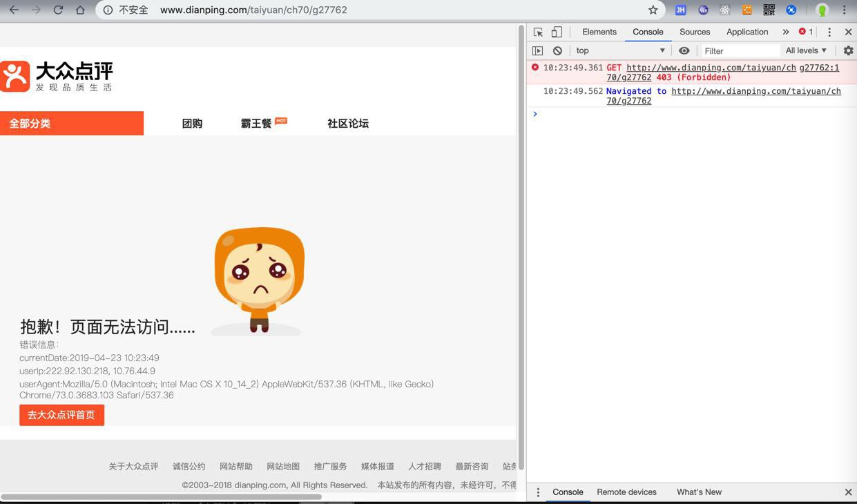The image size is (857, 504).
Task: Open the JH browser extension
Action: [681, 10]
